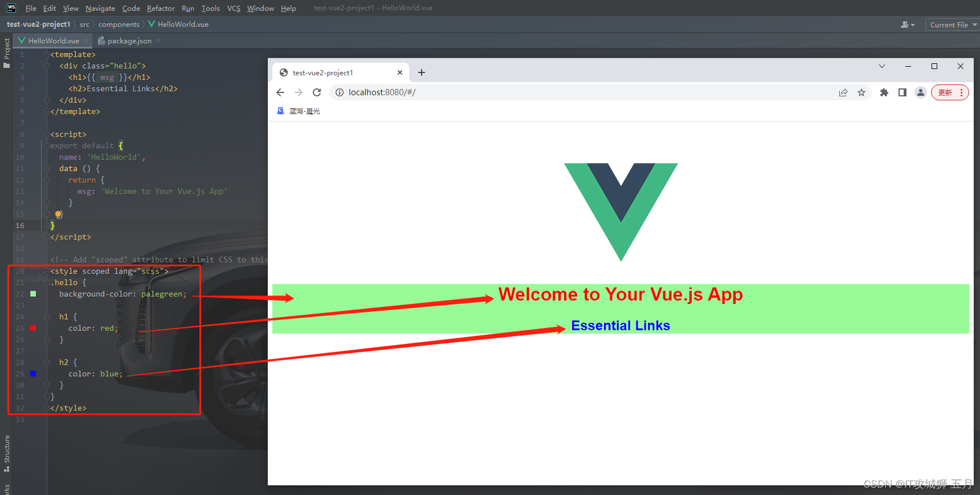Close the HelloWorld.vue editor tab
This screenshot has height=495, width=980.
tap(85, 40)
